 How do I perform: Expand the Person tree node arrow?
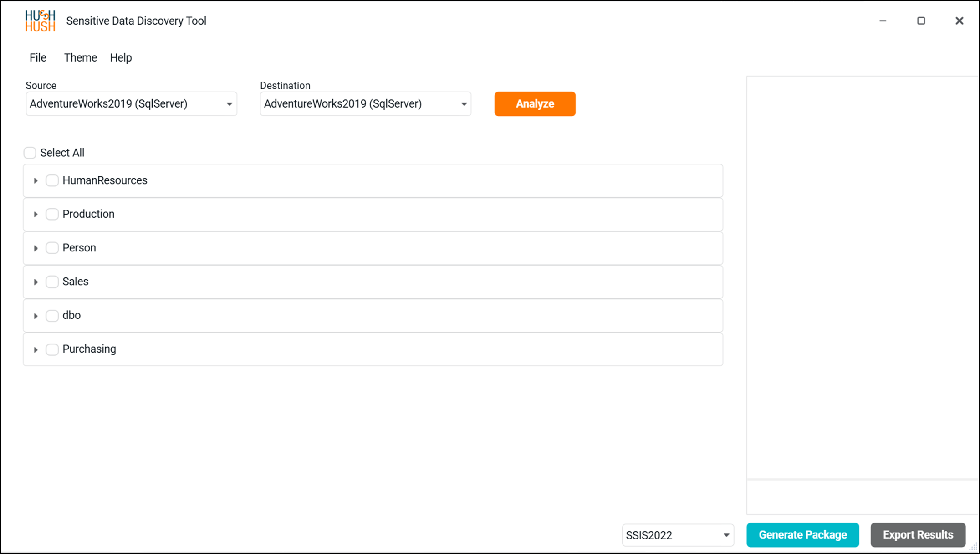tap(36, 248)
